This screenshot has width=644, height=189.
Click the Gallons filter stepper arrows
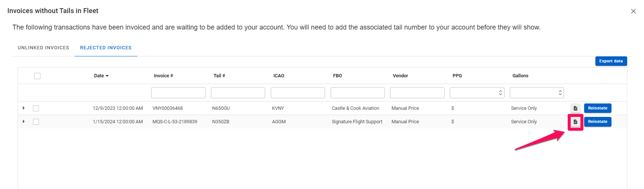click(560, 93)
